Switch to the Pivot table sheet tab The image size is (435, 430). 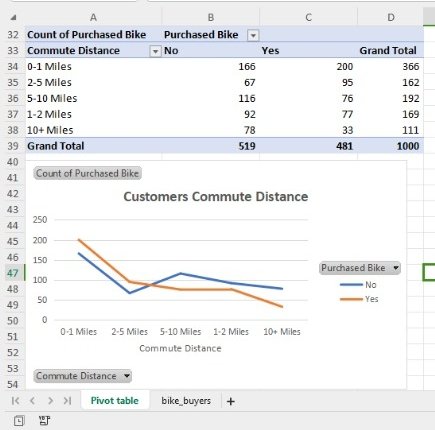point(115,400)
